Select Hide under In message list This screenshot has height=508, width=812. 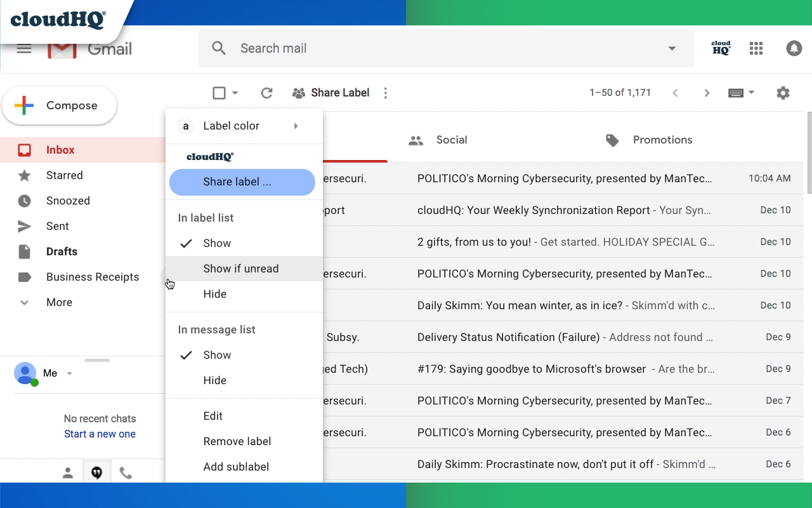click(x=214, y=380)
